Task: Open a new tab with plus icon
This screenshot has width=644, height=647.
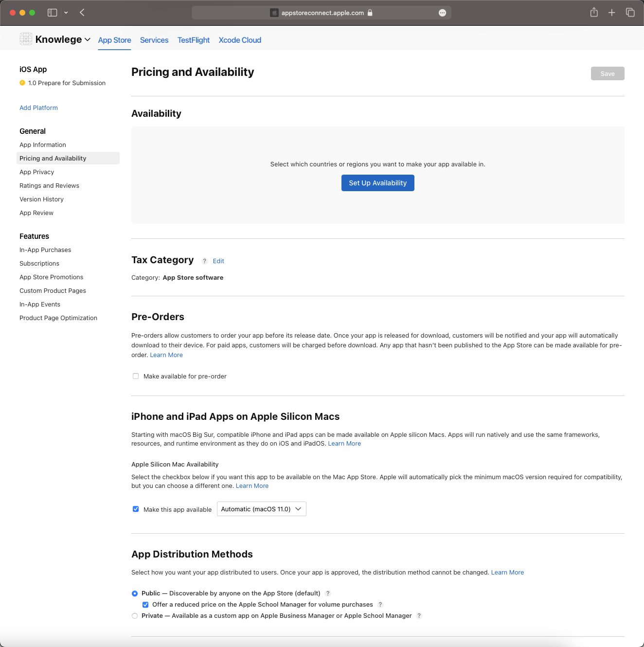Action: (612, 13)
